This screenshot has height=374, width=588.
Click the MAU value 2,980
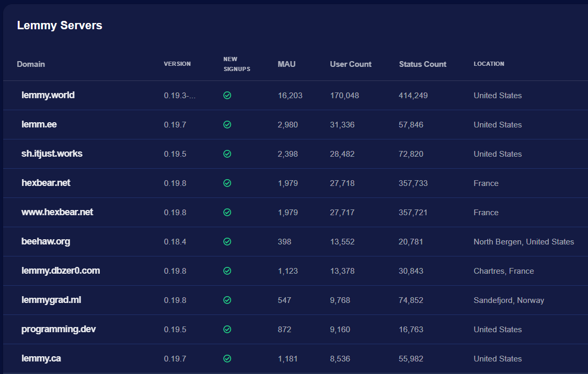pyautogui.click(x=287, y=125)
